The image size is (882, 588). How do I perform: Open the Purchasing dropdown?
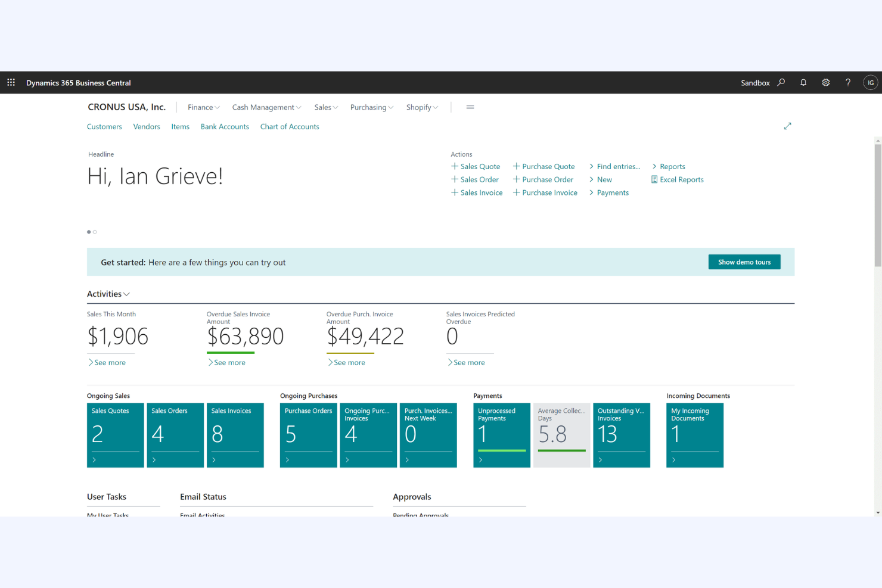371,107
